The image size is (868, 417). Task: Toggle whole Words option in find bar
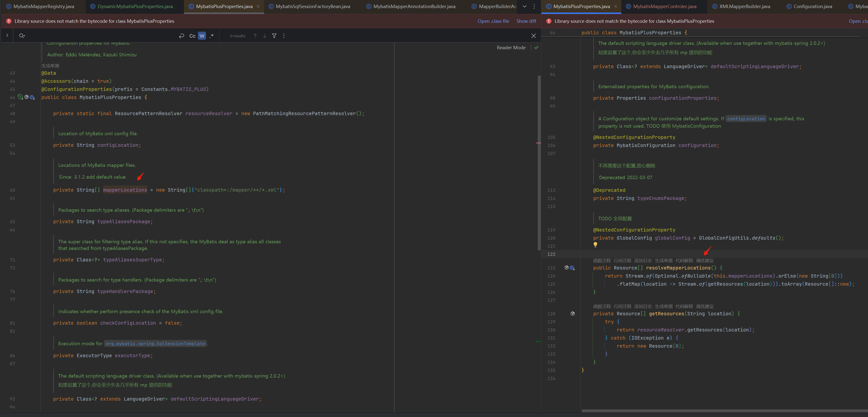pos(202,36)
